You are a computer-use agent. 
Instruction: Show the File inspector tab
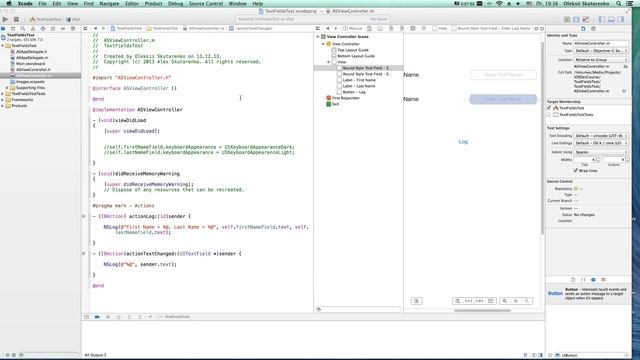click(x=583, y=29)
